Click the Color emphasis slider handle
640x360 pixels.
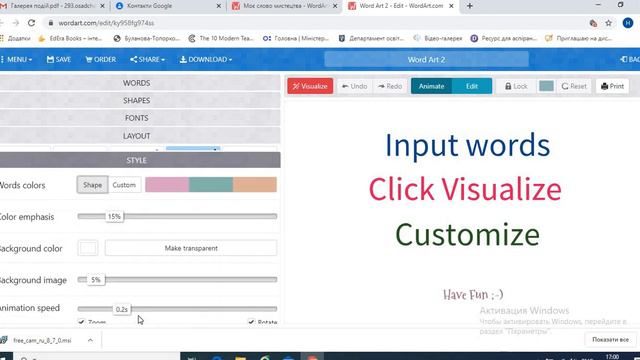(114, 216)
